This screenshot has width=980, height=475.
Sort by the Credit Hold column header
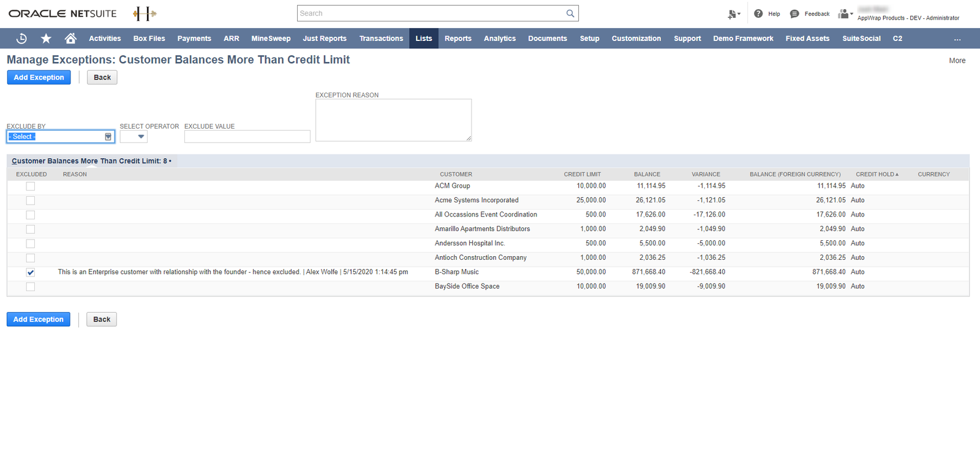click(x=877, y=175)
